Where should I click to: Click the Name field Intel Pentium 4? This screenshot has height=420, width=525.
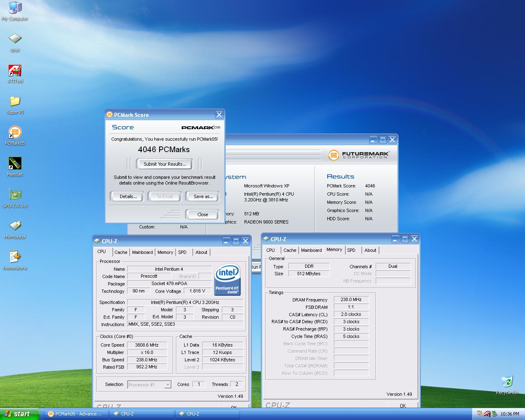[x=169, y=269]
